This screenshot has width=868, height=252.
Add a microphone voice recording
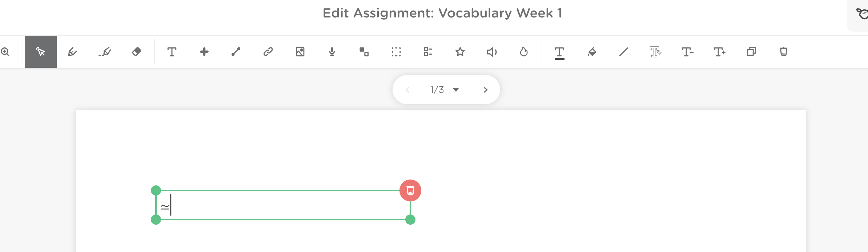click(x=332, y=52)
